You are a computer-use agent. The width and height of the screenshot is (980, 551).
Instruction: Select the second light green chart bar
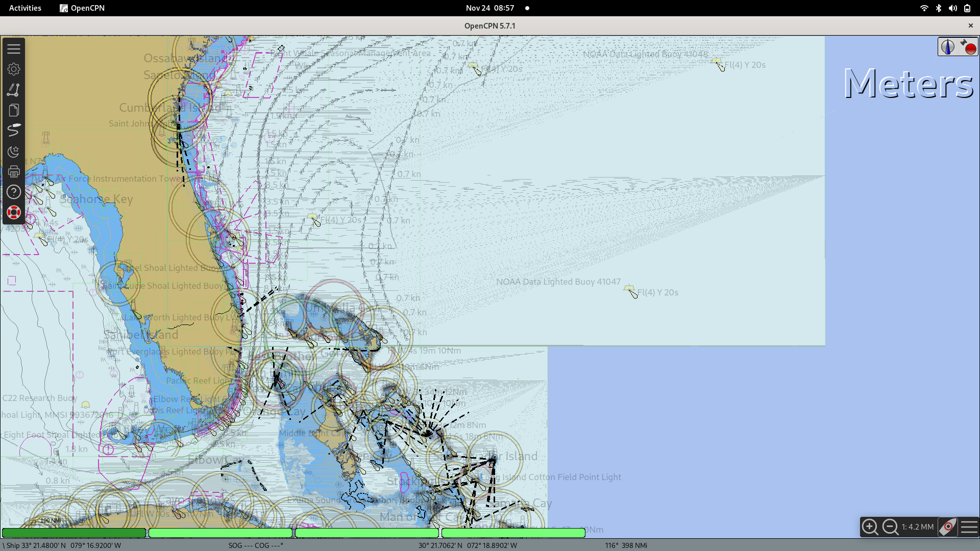[x=366, y=533]
